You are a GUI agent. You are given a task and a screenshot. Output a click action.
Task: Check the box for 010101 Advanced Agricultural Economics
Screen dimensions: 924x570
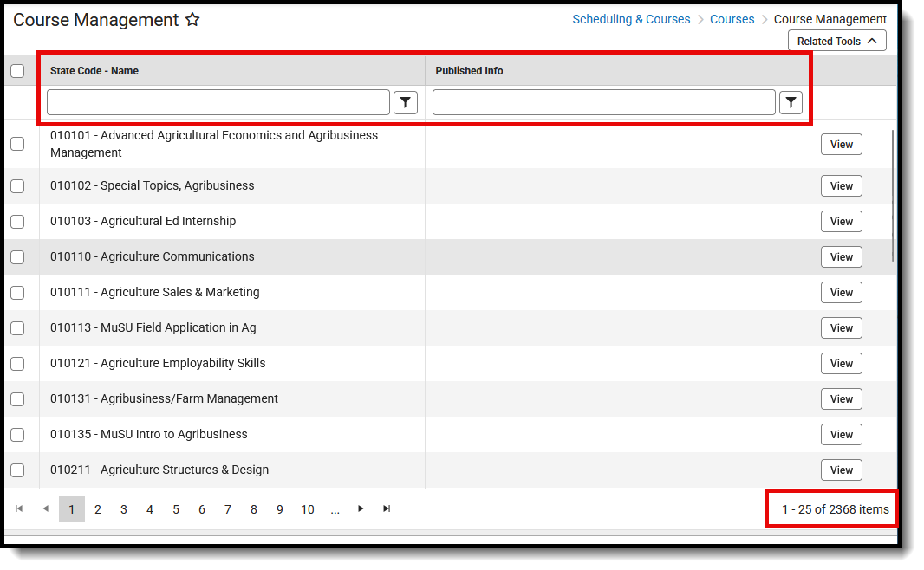click(17, 144)
